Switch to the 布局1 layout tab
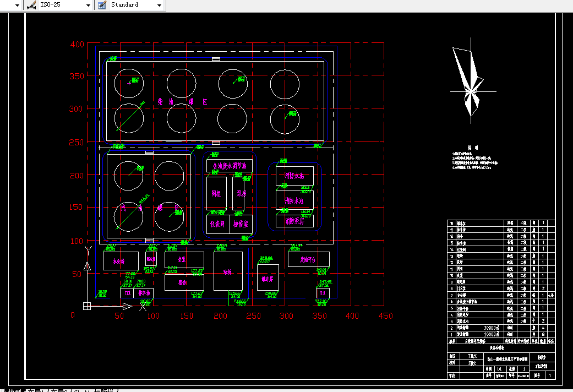The image size is (573, 392). coord(35,390)
